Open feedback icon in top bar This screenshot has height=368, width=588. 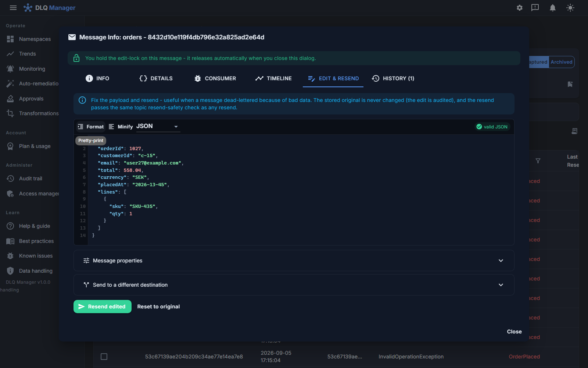535,8
